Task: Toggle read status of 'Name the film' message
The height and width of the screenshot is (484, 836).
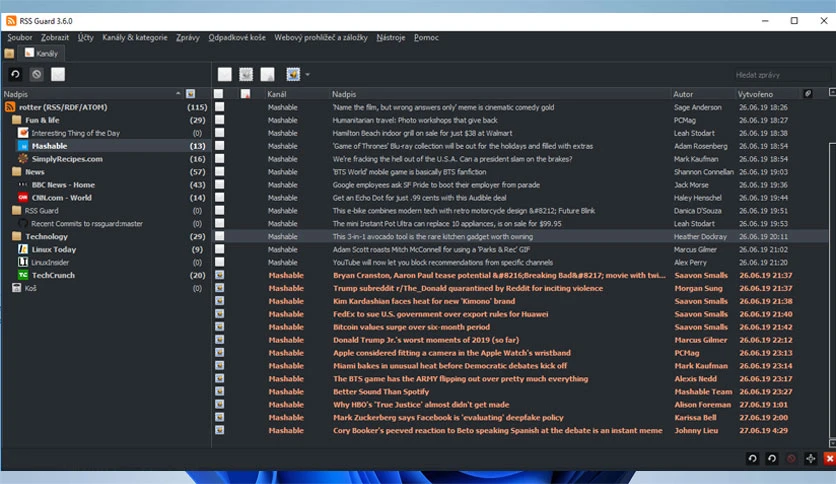Action: [219, 107]
